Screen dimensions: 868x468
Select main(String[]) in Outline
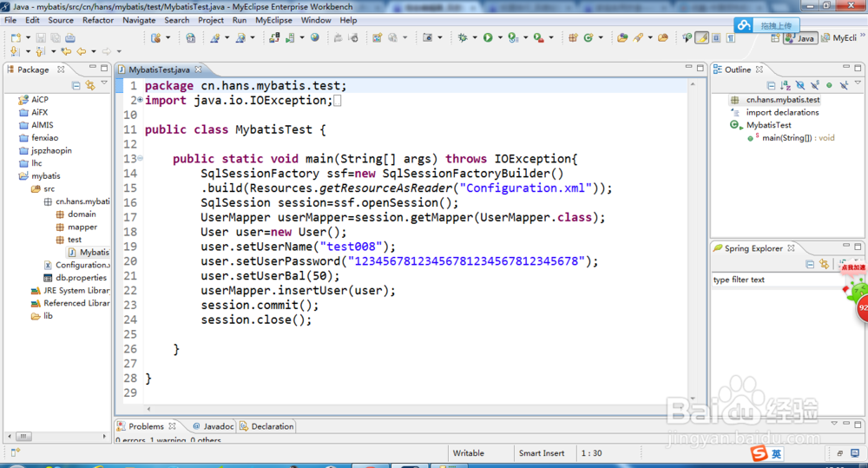pyautogui.click(x=791, y=138)
